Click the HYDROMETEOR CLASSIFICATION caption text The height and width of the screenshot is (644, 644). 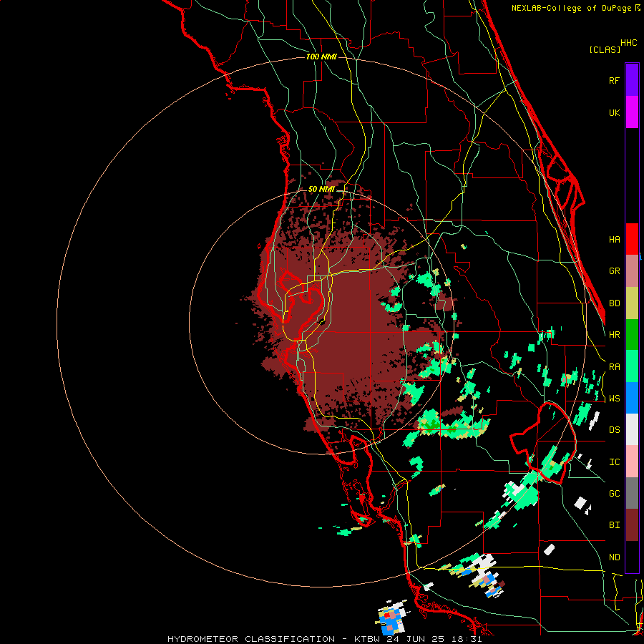click(251, 639)
